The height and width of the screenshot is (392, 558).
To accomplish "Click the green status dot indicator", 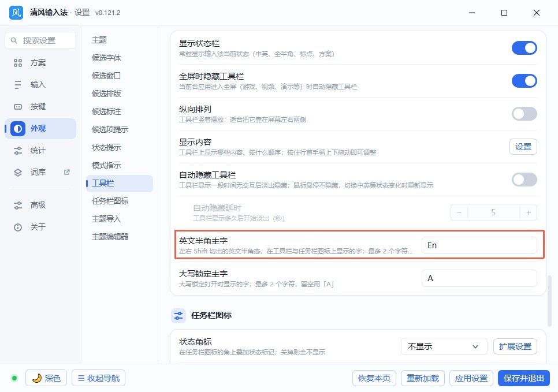I will (x=14, y=378).
